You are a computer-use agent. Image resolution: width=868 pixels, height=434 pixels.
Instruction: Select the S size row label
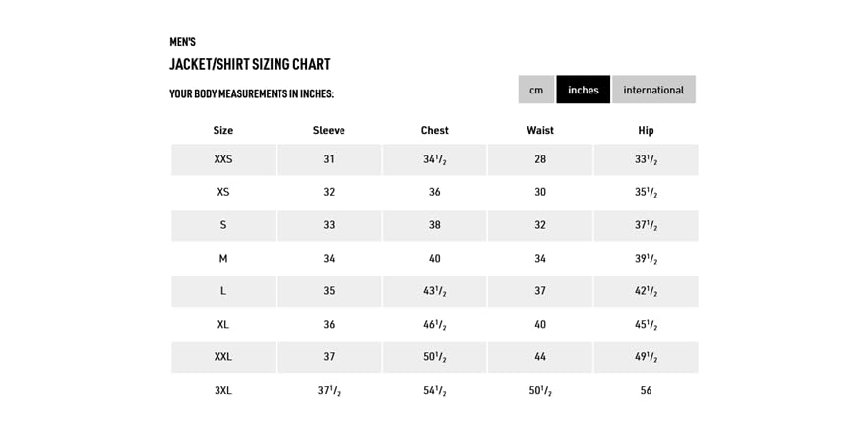223,225
